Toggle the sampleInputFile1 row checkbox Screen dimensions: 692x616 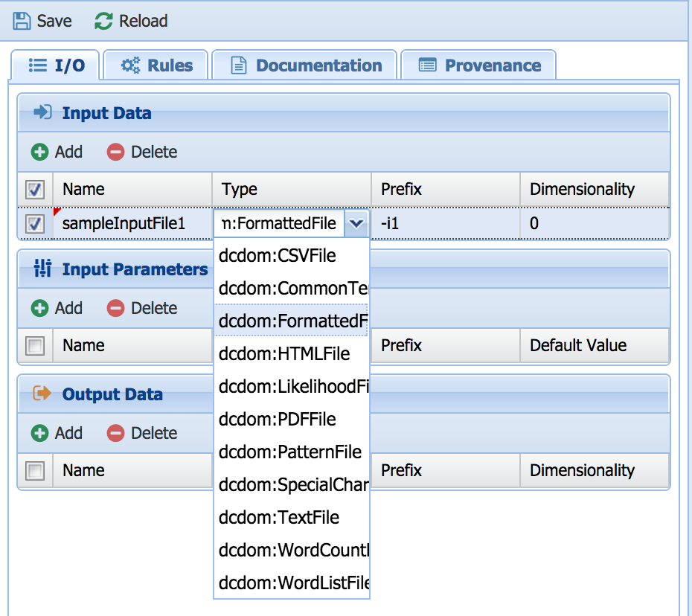pos(35,223)
